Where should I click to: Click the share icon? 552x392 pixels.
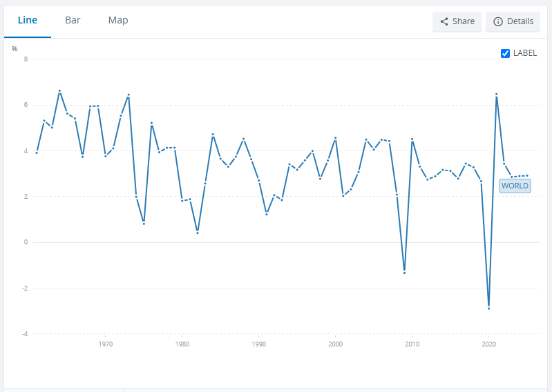pos(444,21)
